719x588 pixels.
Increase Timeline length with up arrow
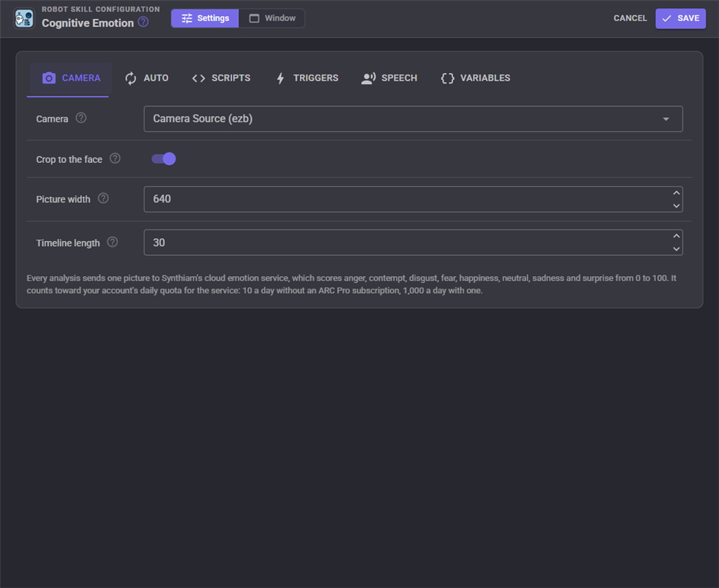pos(676,236)
